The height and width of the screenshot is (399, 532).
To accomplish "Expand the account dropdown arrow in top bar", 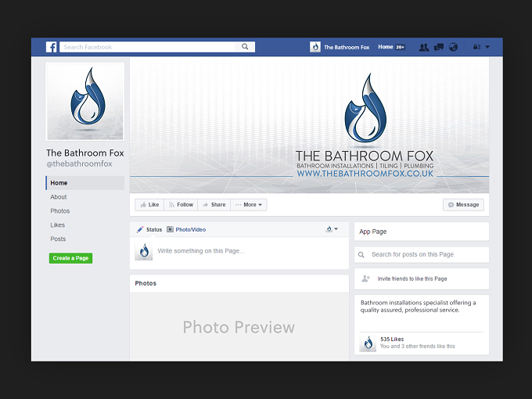I will coord(487,47).
